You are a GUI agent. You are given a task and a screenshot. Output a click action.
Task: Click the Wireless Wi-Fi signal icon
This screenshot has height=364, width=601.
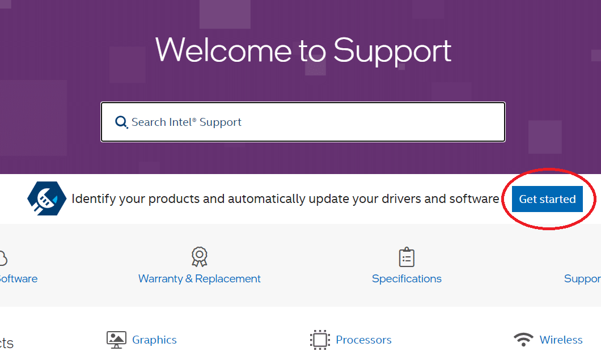click(x=523, y=340)
